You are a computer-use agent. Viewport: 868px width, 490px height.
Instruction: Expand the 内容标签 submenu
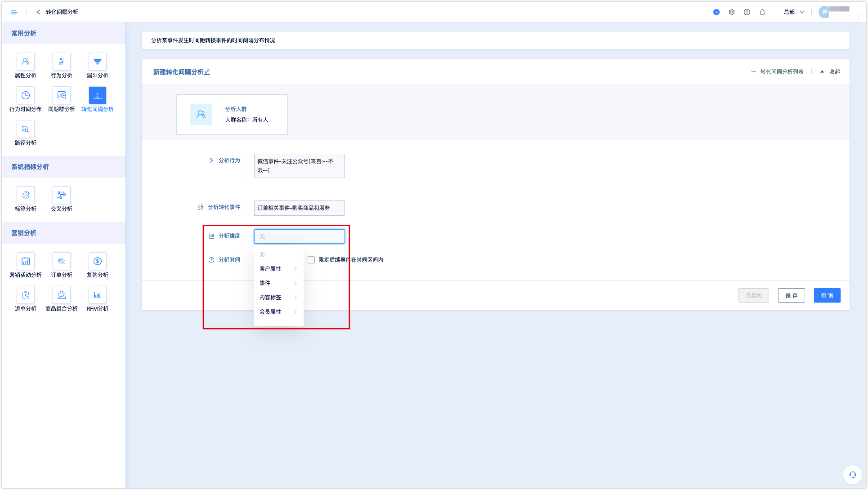click(278, 297)
